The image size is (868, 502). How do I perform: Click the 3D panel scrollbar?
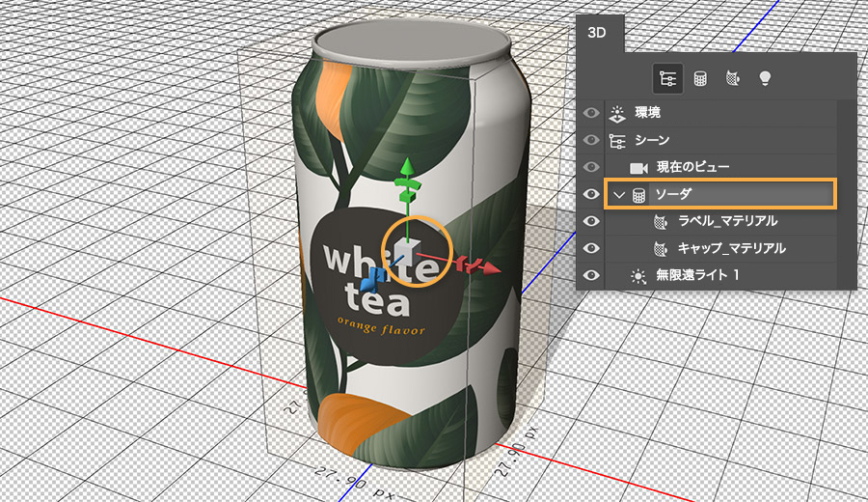(x=847, y=194)
